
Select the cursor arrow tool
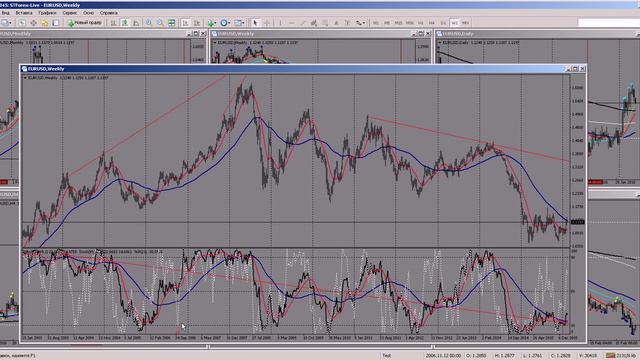click(255, 23)
